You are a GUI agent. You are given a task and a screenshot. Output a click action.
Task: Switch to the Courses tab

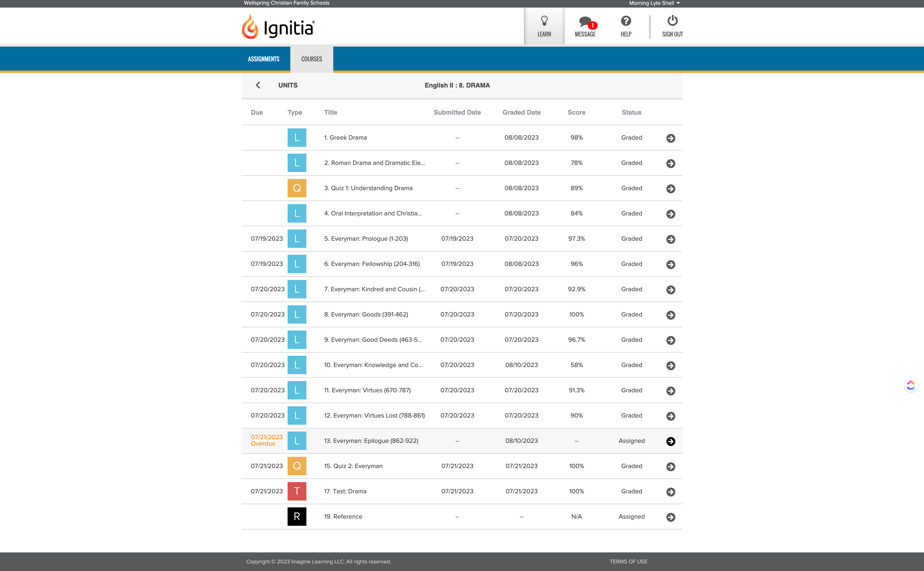pyautogui.click(x=312, y=59)
